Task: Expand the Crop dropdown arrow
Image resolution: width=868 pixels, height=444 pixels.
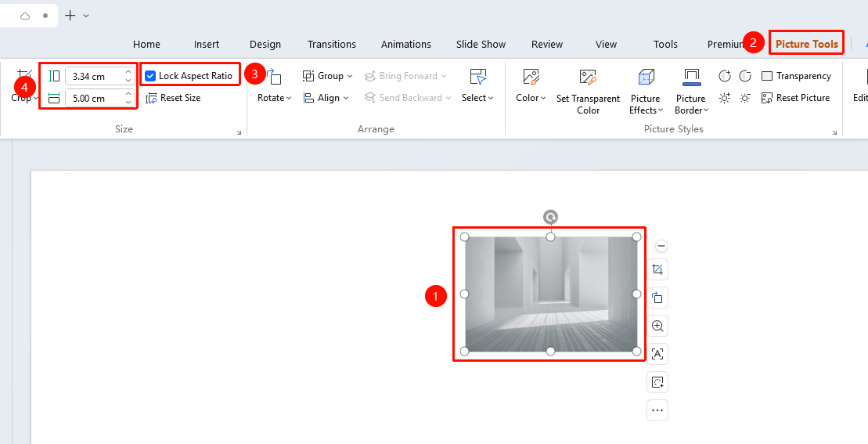Action: 35,98
